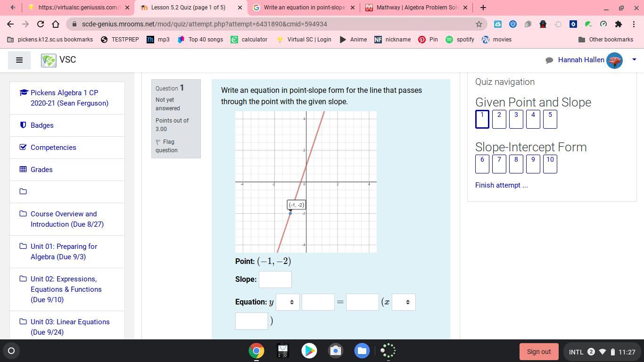
Task: Go to browser home page
Action: (x=56, y=24)
